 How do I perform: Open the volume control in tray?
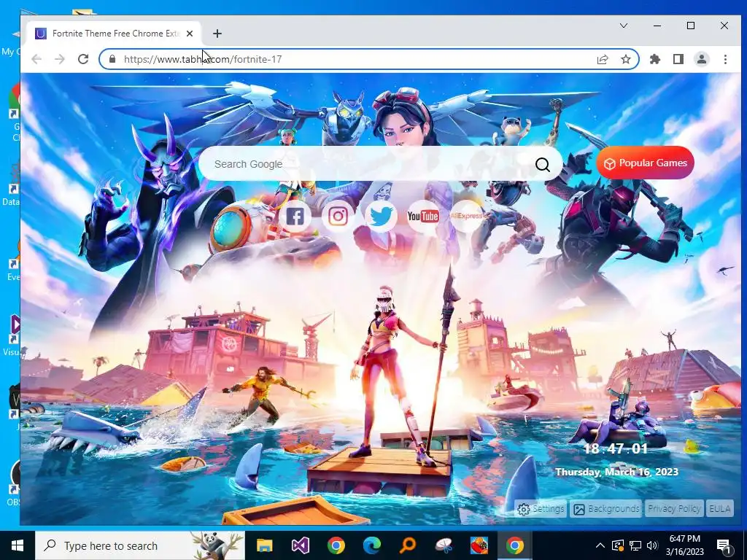pos(653,545)
